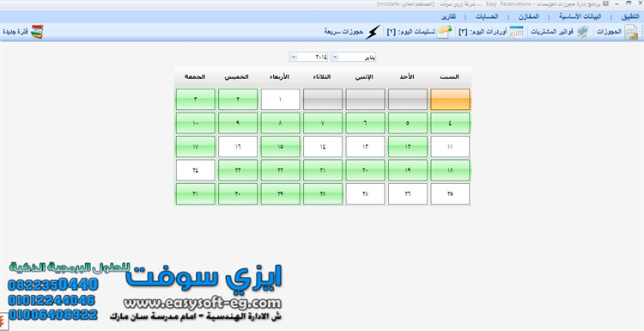Select white day ٢٥ under السبت column
Image resolution: width=644 pixels, height=331 pixels.
(450, 194)
